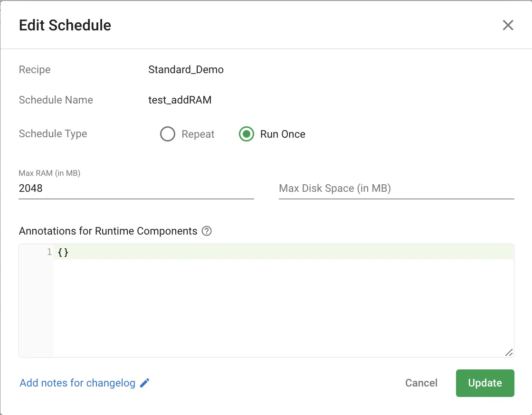This screenshot has width=532, height=415.
Task: Click into the Max Disk Space field
Action: click(x=396, y=189)
